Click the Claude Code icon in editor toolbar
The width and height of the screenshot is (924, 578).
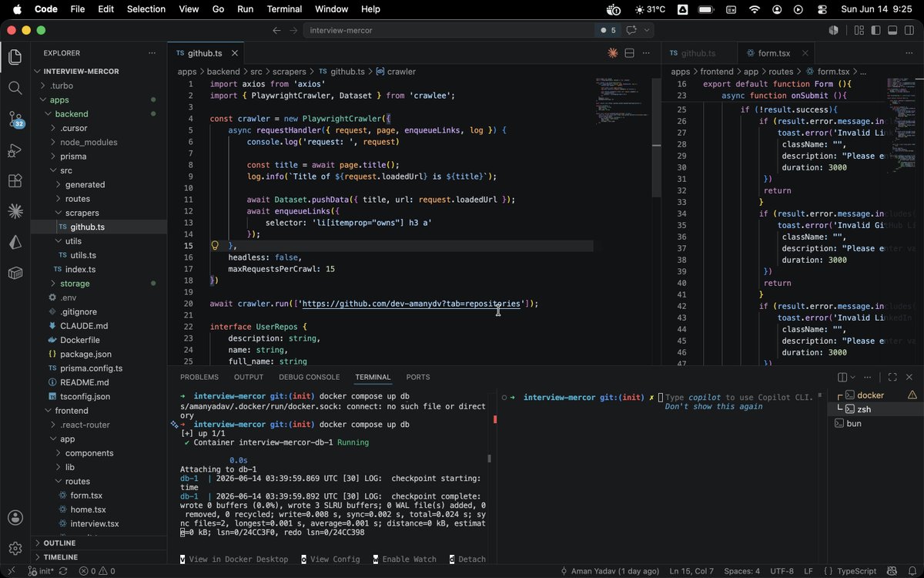click(613, 53)
